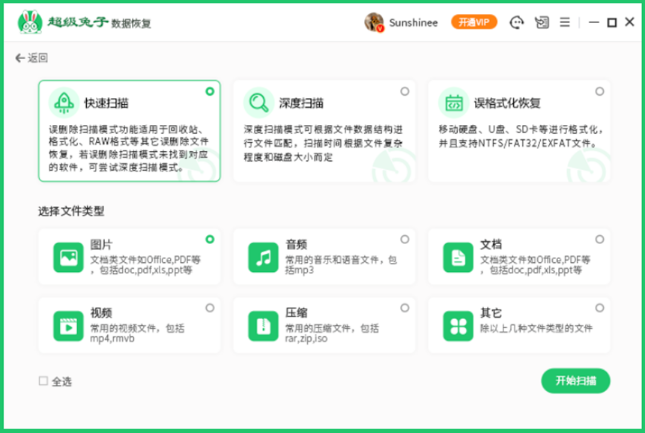Click the magnifier icon for 深度扫描
This screenshot has height=433, width=645.
coord(259,103)
